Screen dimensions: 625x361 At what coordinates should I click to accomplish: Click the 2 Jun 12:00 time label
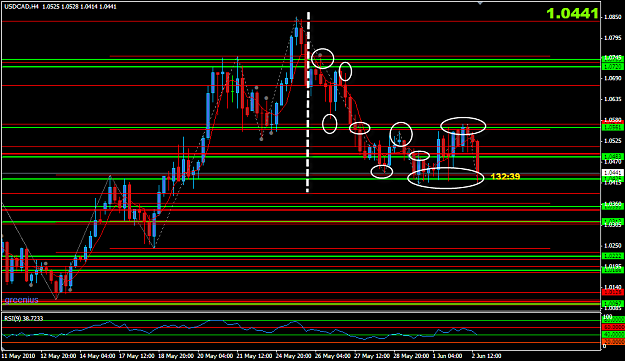[x=487, y=356]
